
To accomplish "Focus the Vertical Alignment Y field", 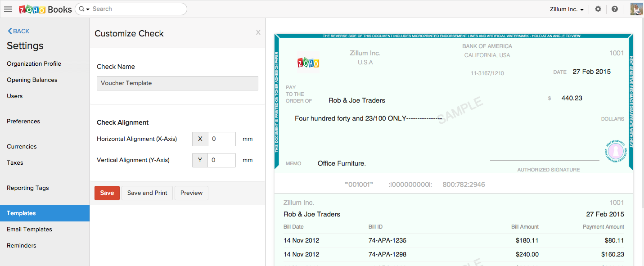I will tap(221, 160).
